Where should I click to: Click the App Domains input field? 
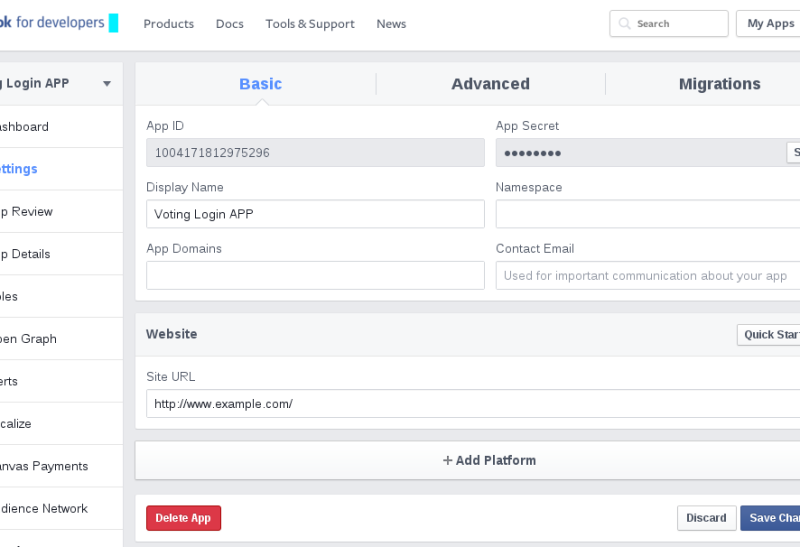315,276
